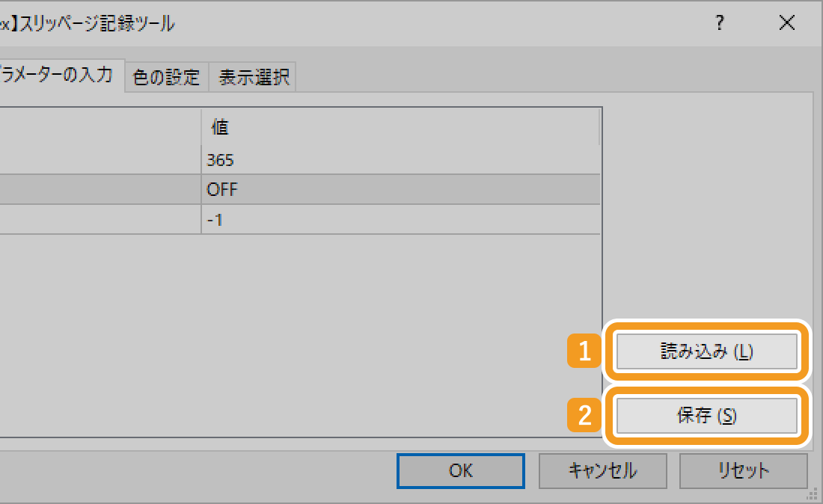Reset parameters with the リセット button

point(744,470)
